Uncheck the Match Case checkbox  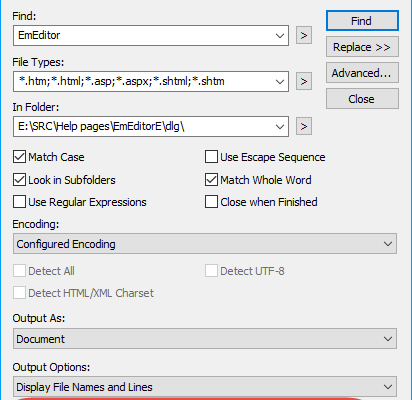(19, 157)
